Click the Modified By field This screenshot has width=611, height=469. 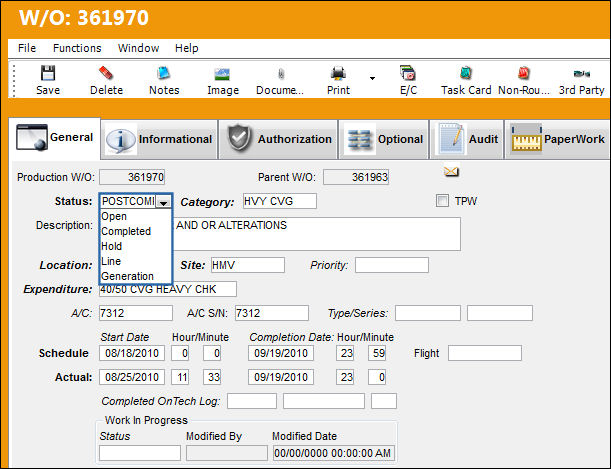pos(227,453)
